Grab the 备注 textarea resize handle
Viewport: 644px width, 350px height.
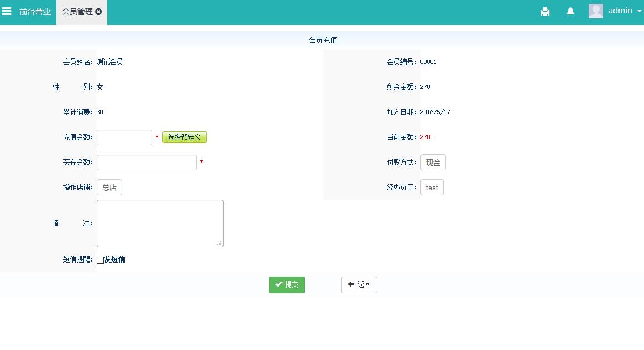pyautogui.click(x=220, y=243)
